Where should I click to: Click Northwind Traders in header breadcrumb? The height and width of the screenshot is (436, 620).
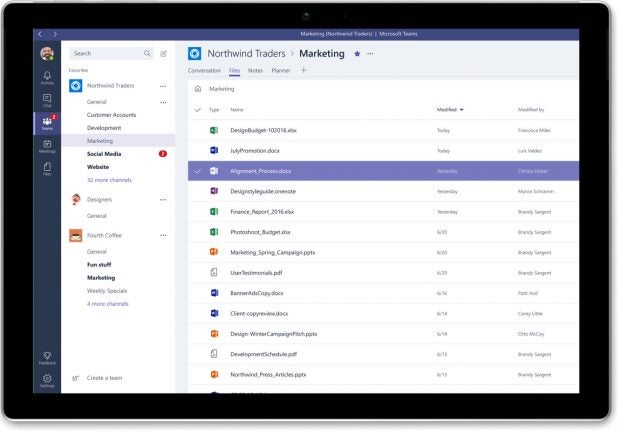coord(246,53)
